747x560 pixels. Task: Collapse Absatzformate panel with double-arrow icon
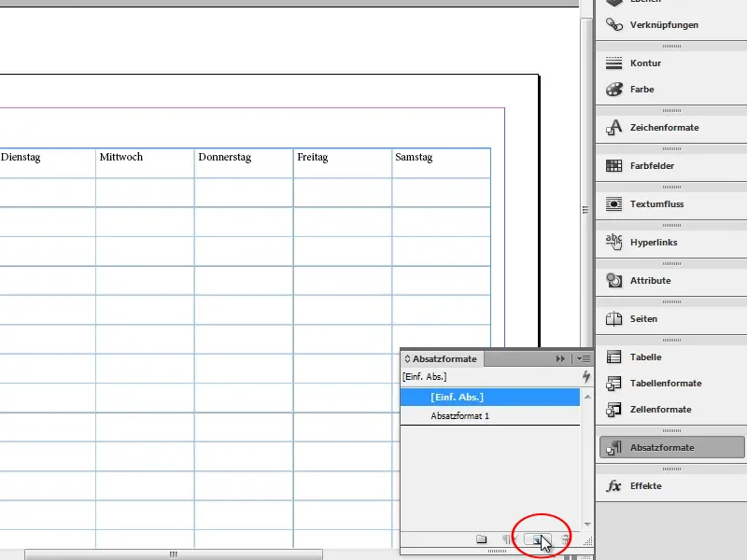[560, 359]
